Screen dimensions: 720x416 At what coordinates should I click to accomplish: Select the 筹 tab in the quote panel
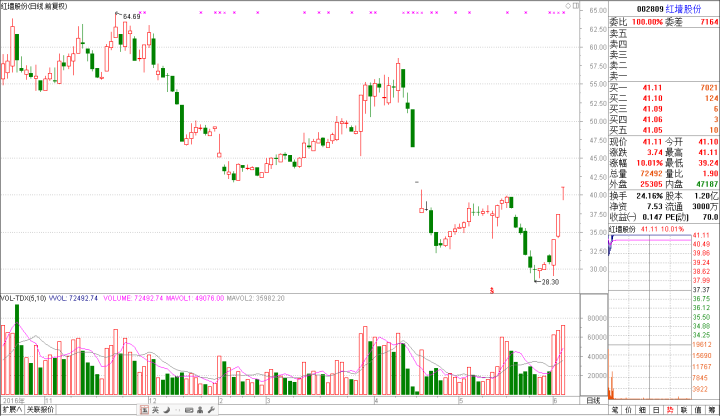coord(712,410)
